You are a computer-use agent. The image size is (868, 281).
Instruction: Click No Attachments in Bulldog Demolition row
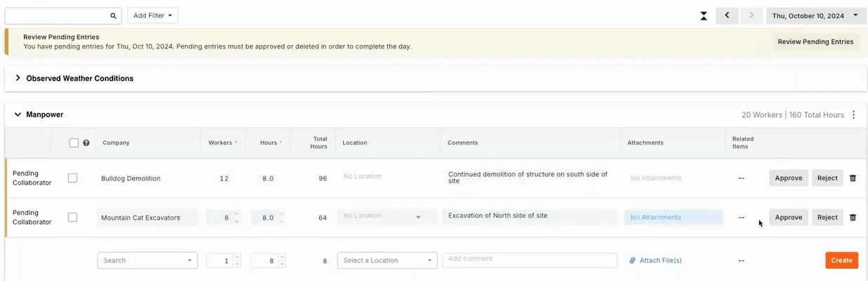tap(656, 178)
